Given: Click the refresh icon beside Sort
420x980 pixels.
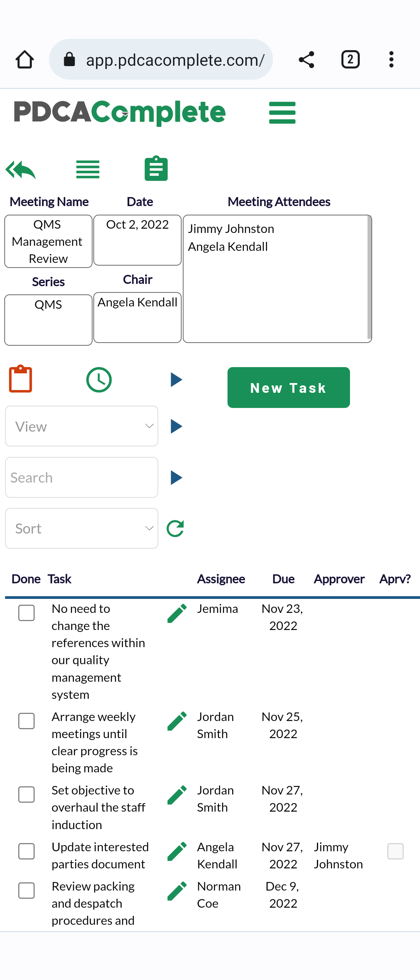Looking at the screenshot, I should [175, 528].
